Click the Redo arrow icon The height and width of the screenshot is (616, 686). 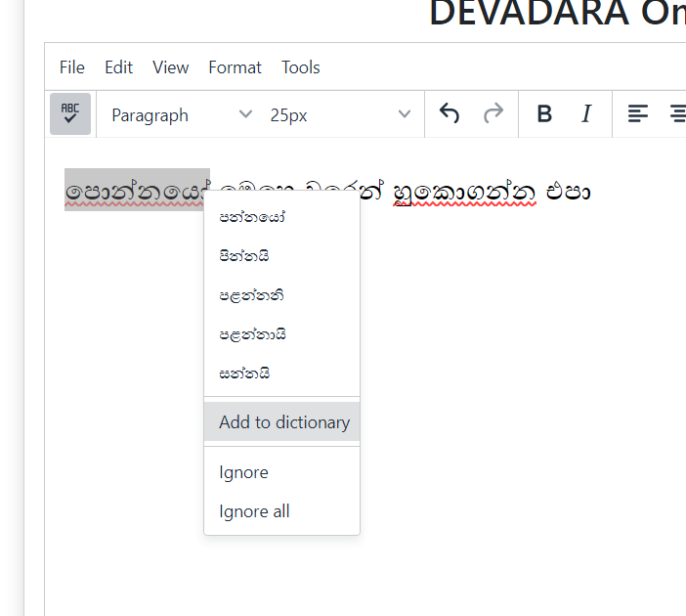click(493, 113)
